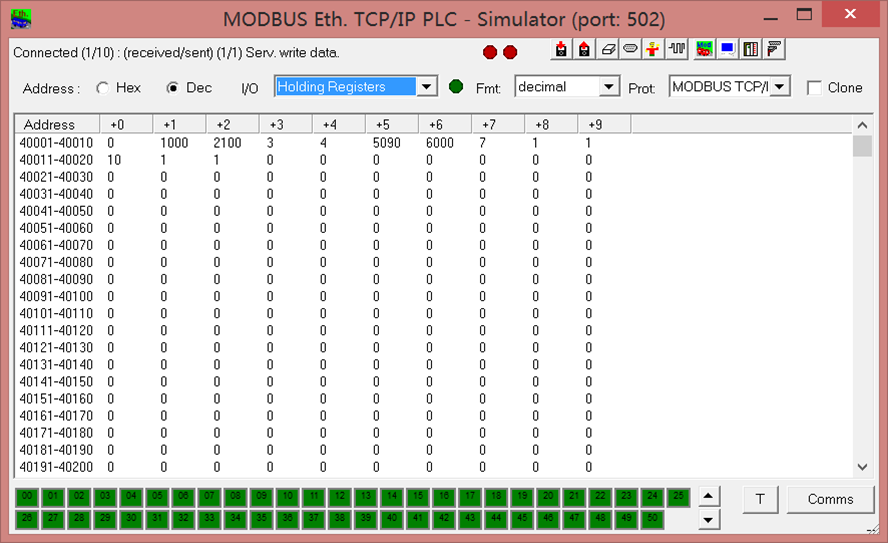Click the square waveform icon
Viewport: 888px width, 543px height.
[677, 50]
